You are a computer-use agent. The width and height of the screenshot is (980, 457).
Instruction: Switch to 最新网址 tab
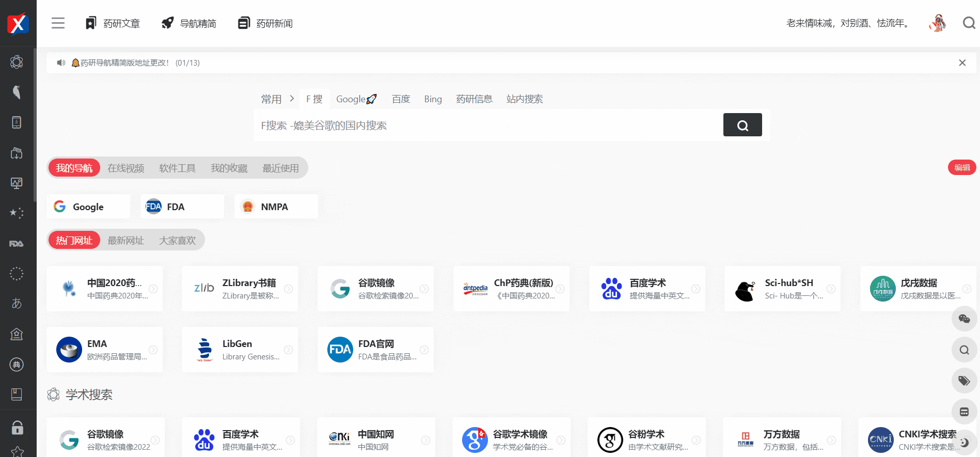(x=125, y=240)
